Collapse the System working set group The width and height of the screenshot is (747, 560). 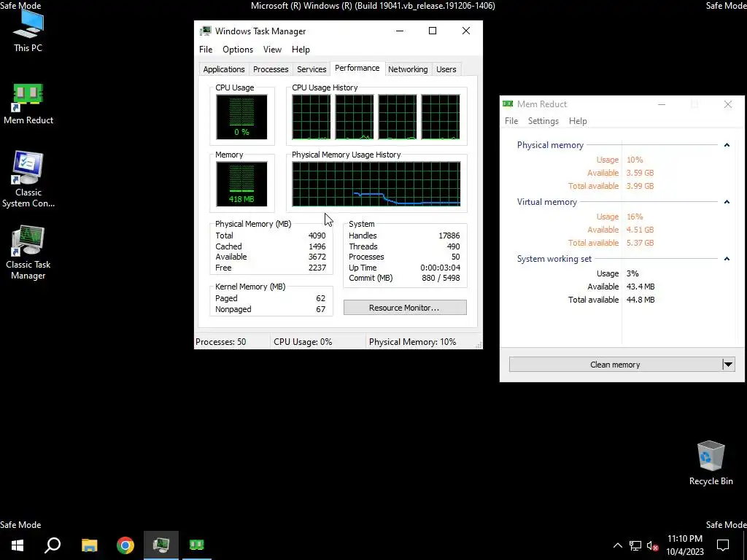pos(727,259)
